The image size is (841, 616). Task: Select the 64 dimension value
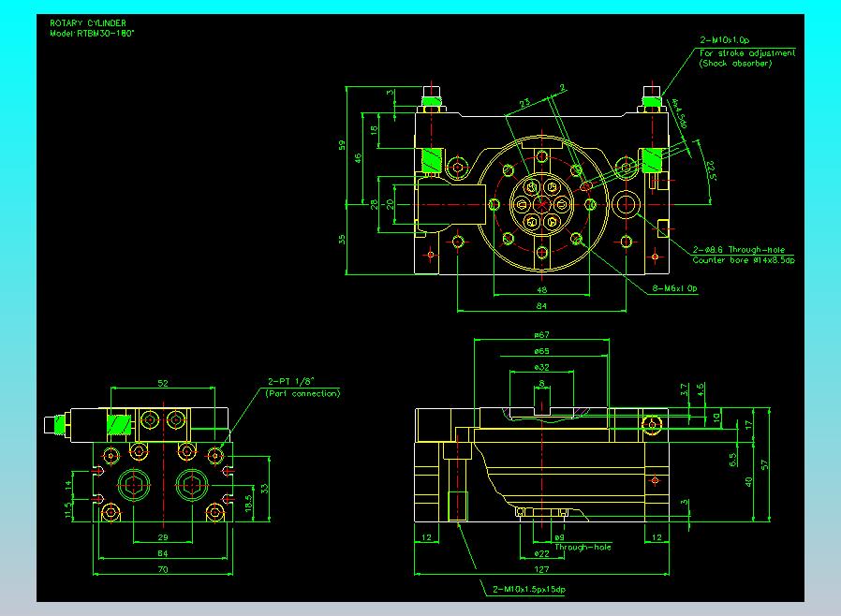[x=163, y=553]
